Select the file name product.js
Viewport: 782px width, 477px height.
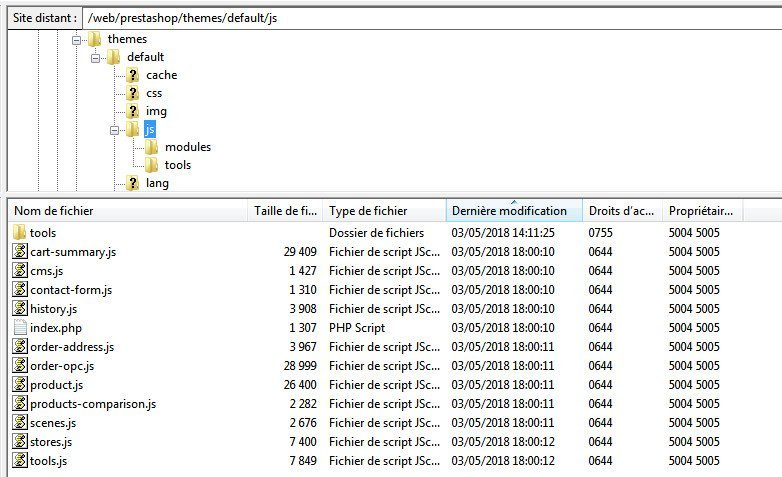(56, 385)
